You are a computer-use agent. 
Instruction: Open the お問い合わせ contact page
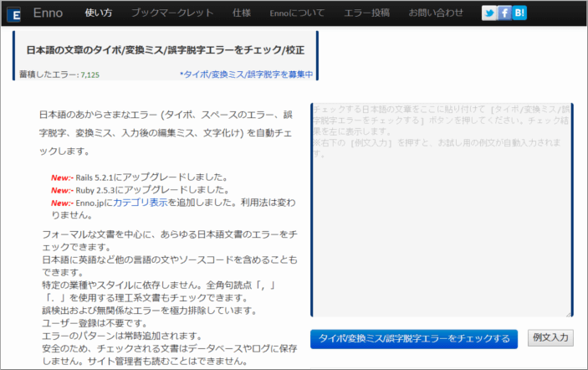click(436, 13)
